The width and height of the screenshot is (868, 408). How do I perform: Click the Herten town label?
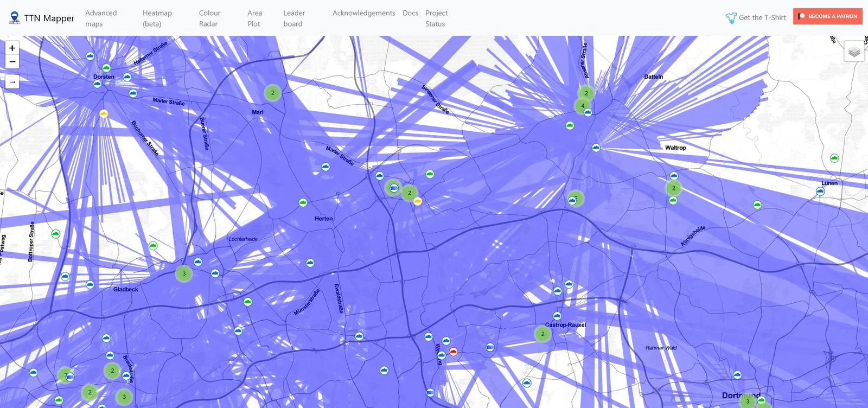(x=324, y=219)
